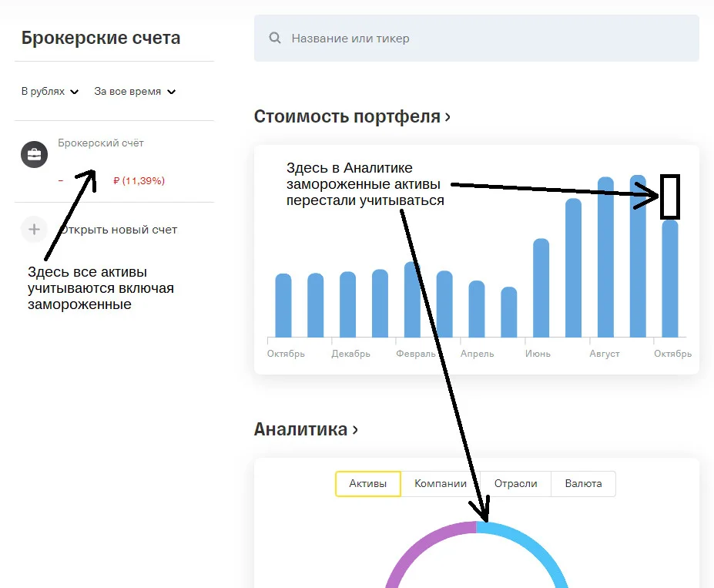Switch to the 'Валюта' tab
Image resolution: width=714 pixels, height=588 pixels.
click(583, 484)
